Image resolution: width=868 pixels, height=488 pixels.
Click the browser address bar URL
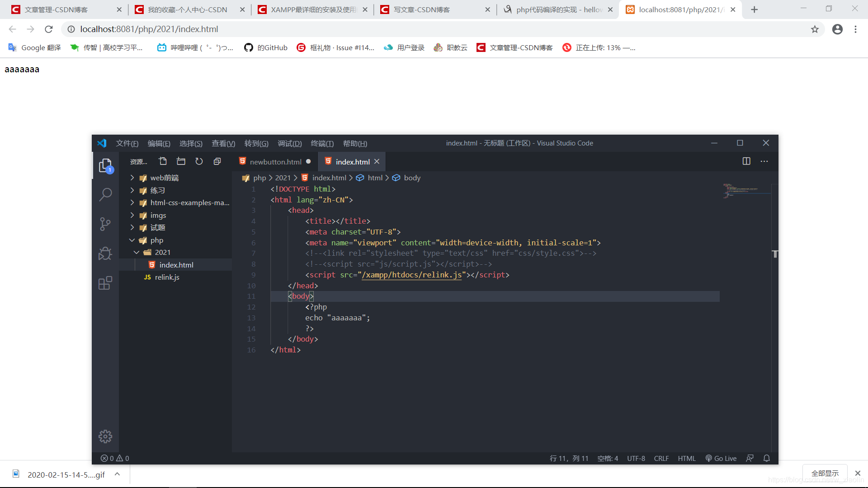point(149,29)
